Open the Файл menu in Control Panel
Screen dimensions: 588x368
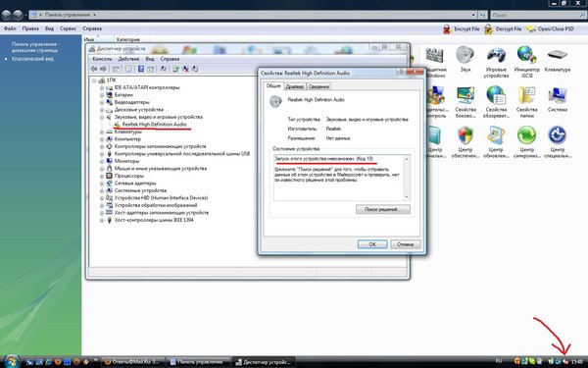(10, 28)
